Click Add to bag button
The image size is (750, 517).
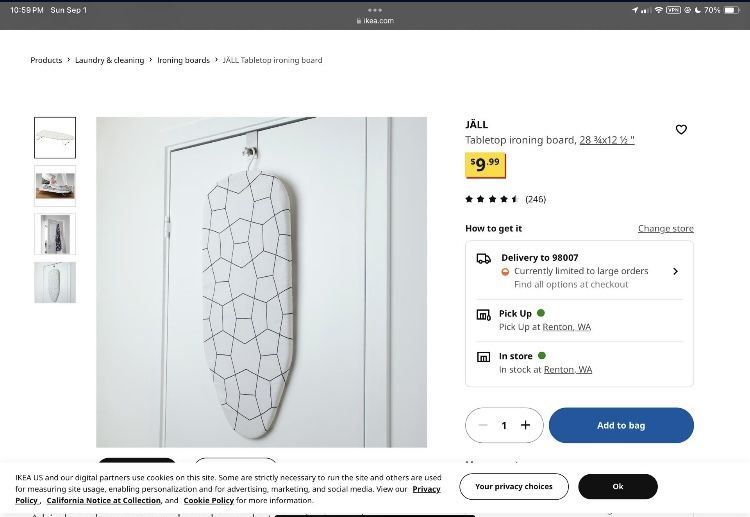[x=621, y=425]
